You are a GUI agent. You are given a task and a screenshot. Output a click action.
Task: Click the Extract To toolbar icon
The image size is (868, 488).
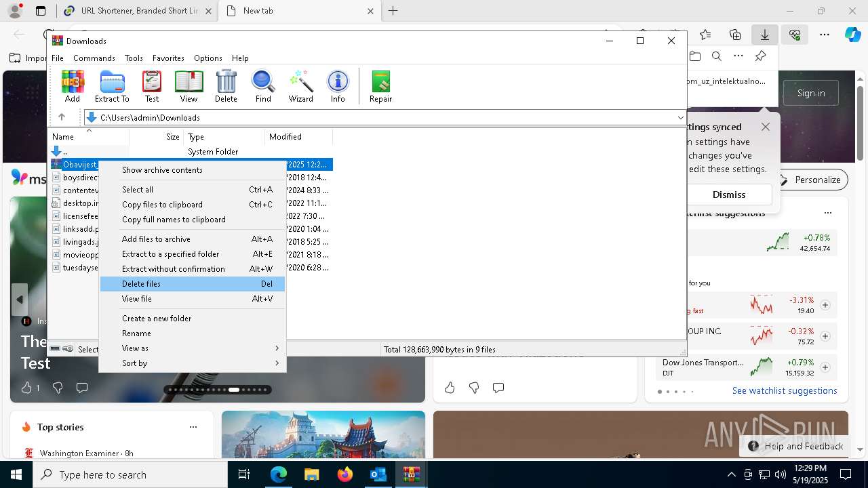[x=112, y=86]
